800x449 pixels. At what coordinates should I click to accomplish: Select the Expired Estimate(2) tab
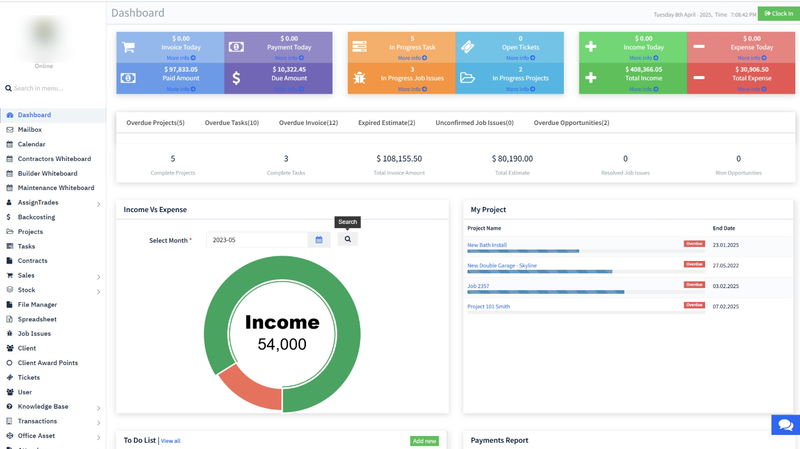386,123
